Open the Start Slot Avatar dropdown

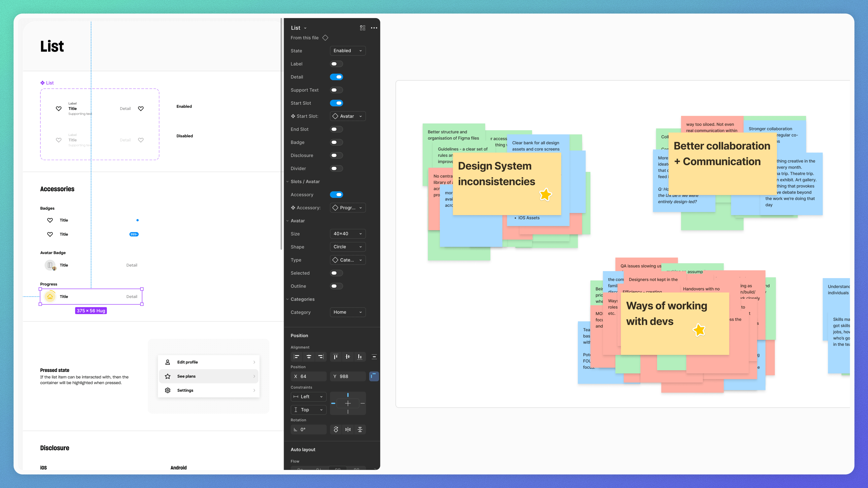click(x=348, y=116)
